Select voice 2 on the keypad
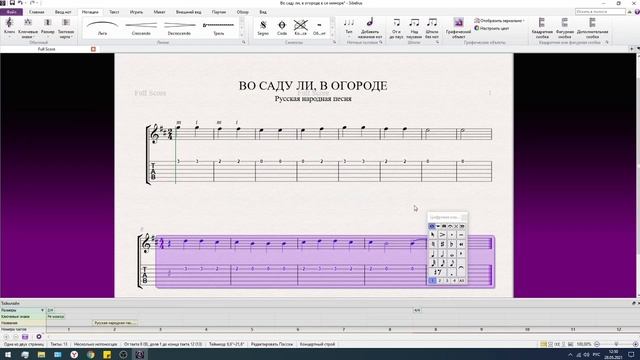Viewport: 640px width, 360px height. click(x=440, y=281)
